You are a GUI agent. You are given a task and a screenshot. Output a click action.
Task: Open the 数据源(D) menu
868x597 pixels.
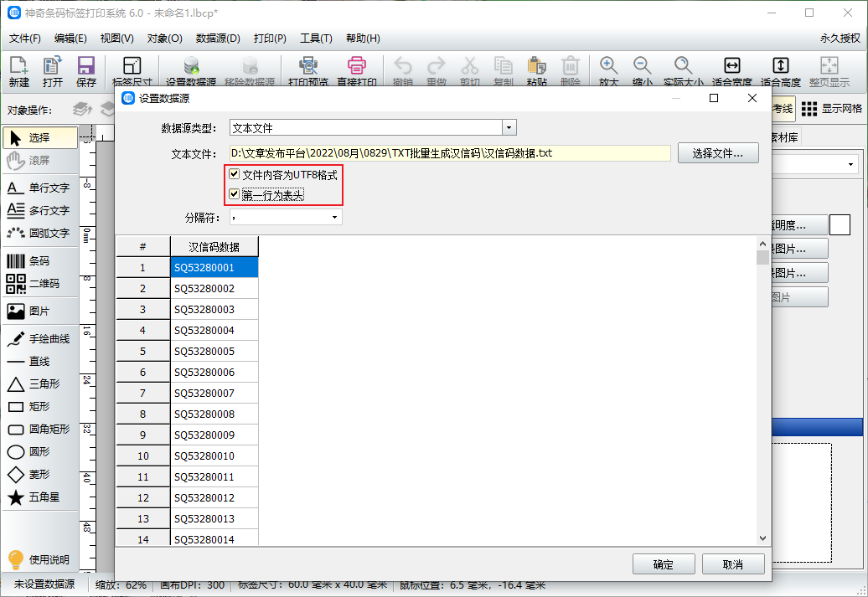(218, 39)
